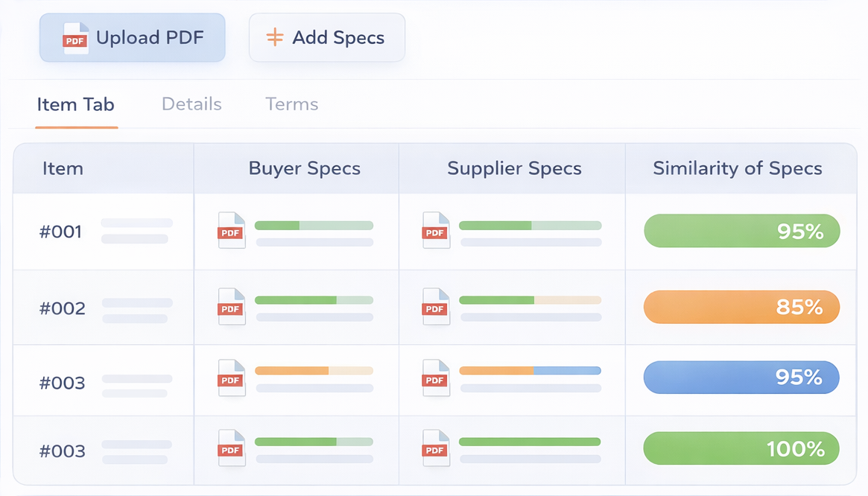Switch to the Terms tab

pyautogui.click(x=291, y=104)
